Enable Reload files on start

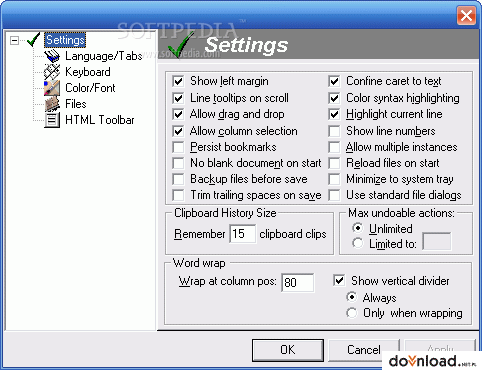click(x=334, y=163)
